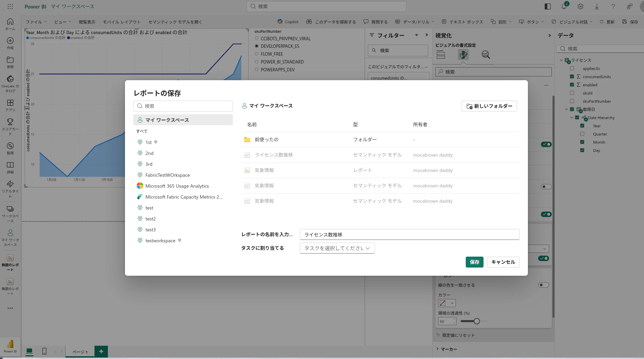This screenshot has width=644, height=359.
Task: Open the ファイル menu dropdown
Action: pyautogui.click(x=36, y=22)
